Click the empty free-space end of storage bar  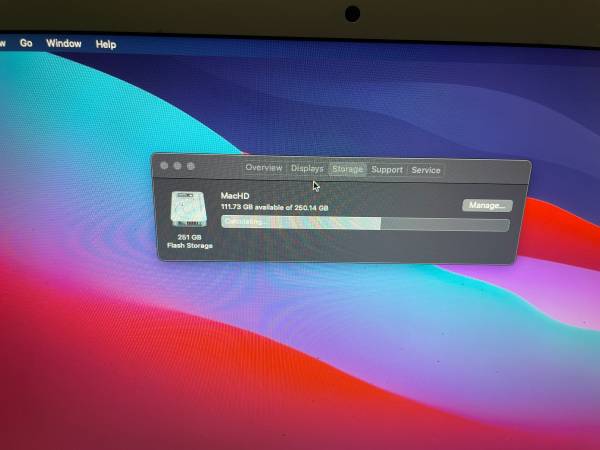point(445,225)
